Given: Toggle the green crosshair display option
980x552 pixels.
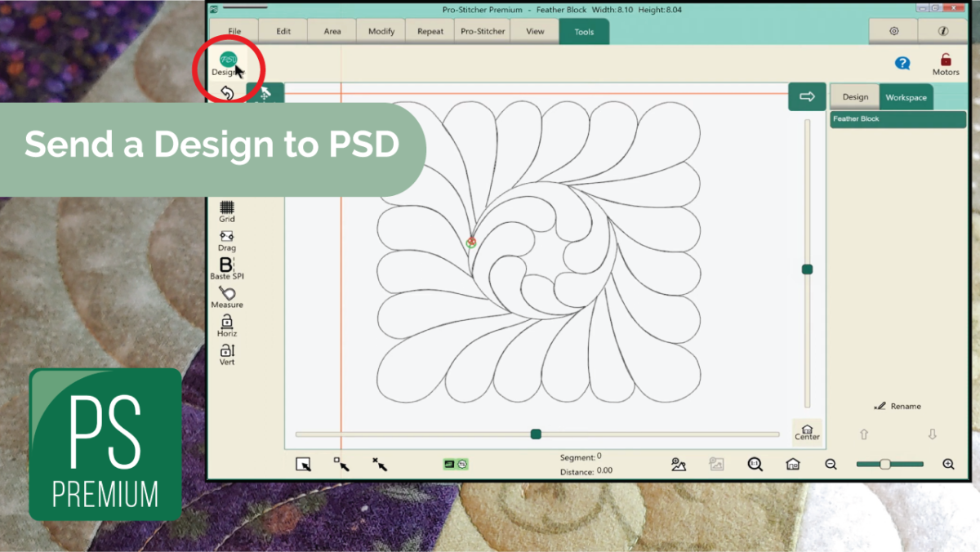Looking at the screenshot, I should coord(464,463).
